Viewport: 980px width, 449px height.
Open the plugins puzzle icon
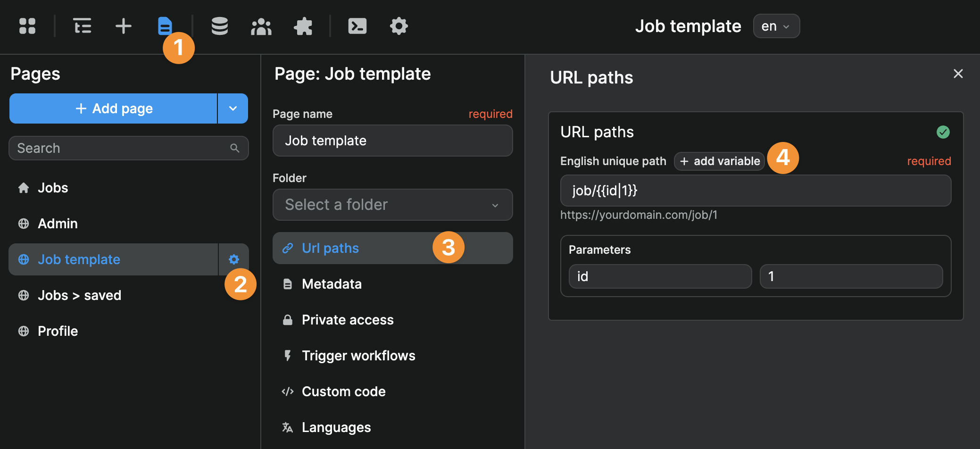coord(303,26)
